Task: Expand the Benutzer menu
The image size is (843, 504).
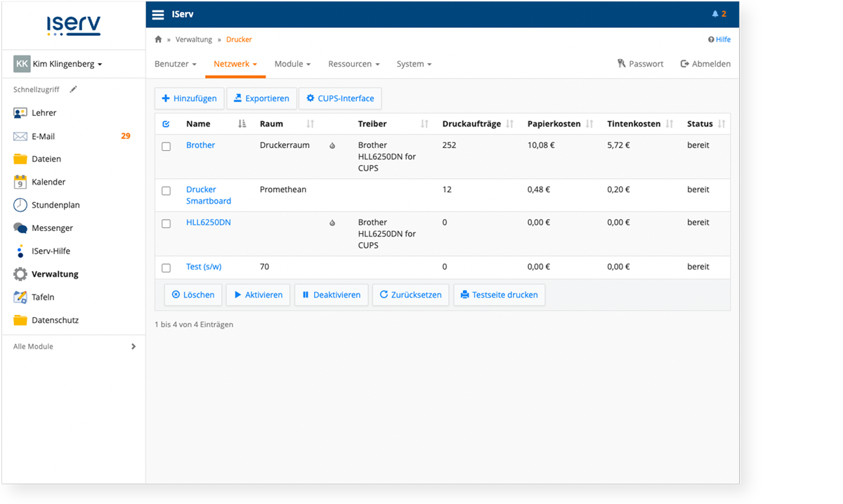Action: coord(175,64)
